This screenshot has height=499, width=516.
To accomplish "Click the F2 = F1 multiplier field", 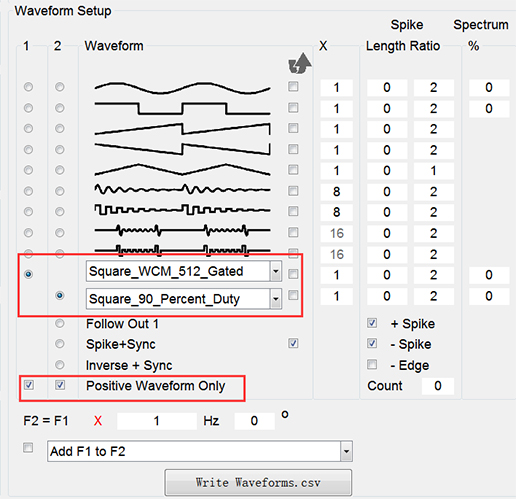I will [157, 421].
